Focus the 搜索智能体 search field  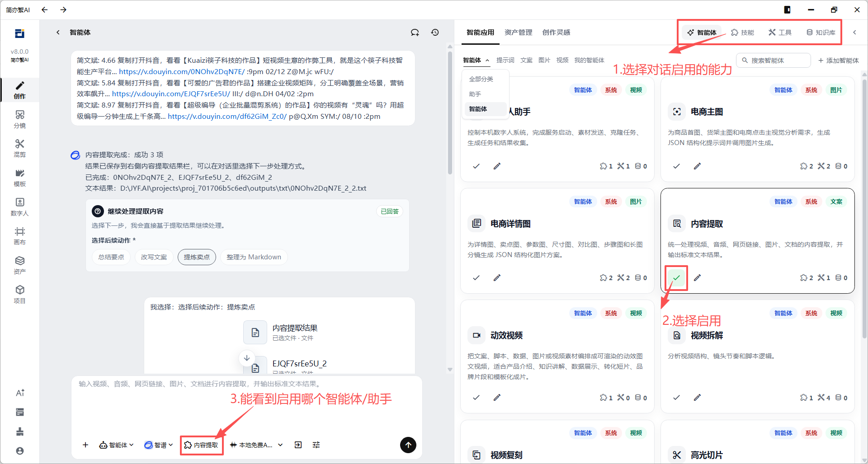click(x=774, y=60)
